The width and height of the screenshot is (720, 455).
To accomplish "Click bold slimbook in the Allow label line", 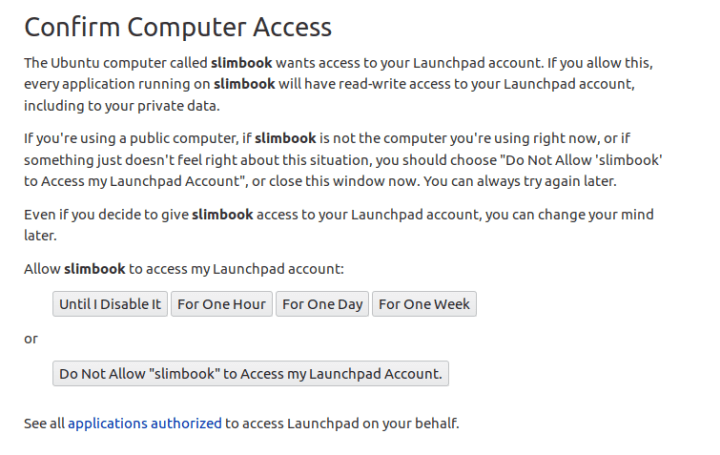I will point(95,269).
